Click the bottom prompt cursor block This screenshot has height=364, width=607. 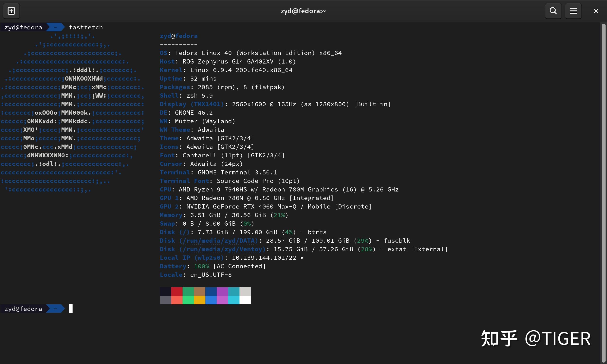pos(71,309)
